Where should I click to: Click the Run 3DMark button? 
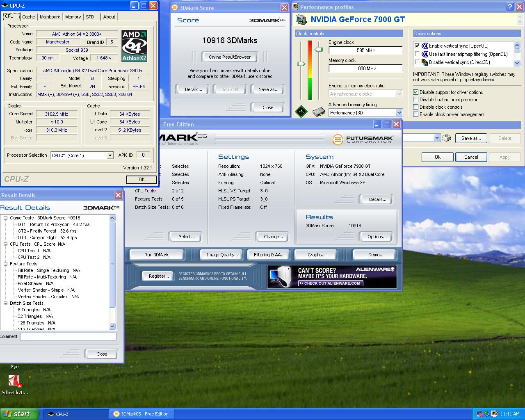click(156, 255)
